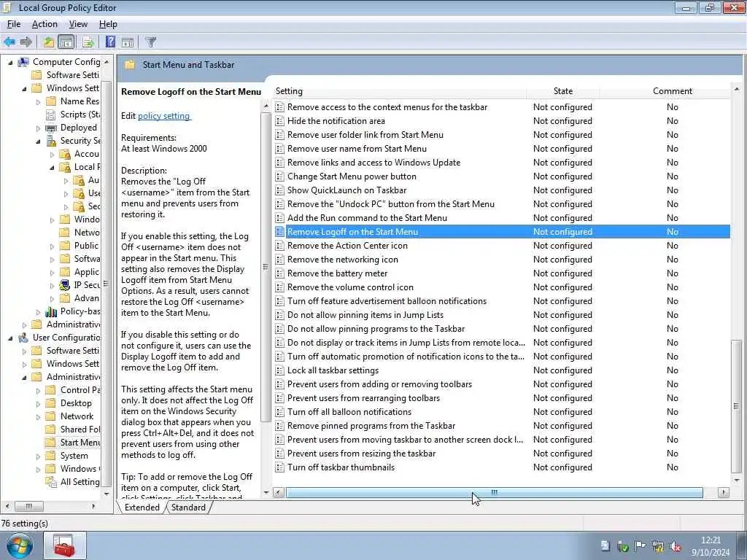
Task: Expand the Name Resolution Policy node
Action: (x=38, y=101)
